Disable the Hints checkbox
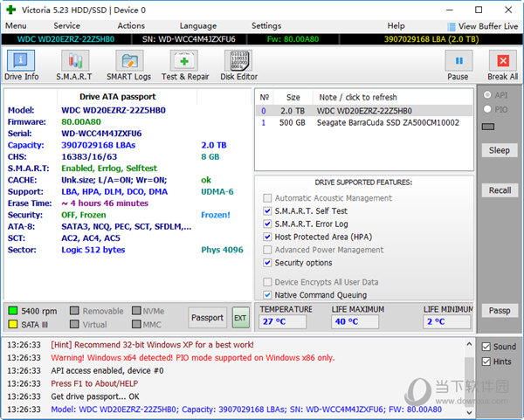This screenshot has height=420, width=524. click(x=486, y=361)
